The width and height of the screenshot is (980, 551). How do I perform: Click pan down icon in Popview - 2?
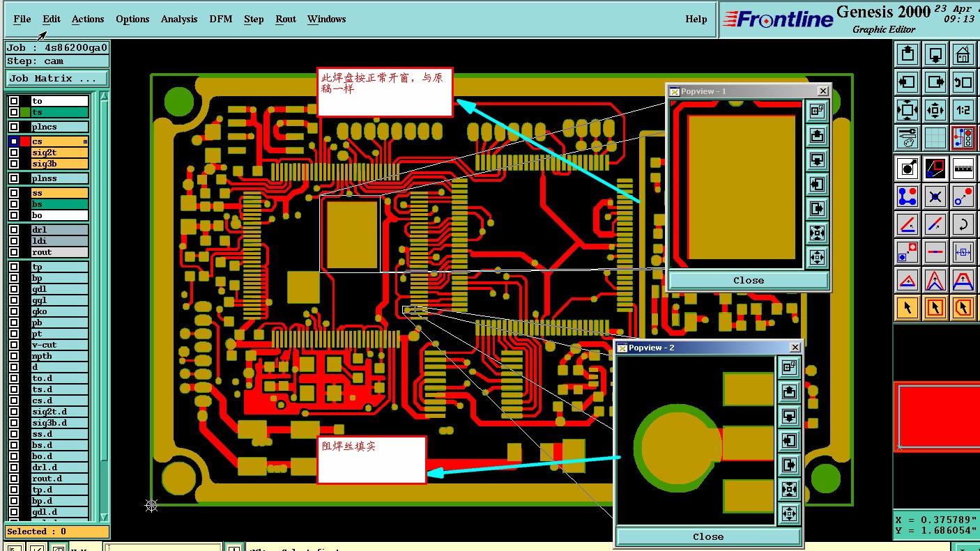788,416
